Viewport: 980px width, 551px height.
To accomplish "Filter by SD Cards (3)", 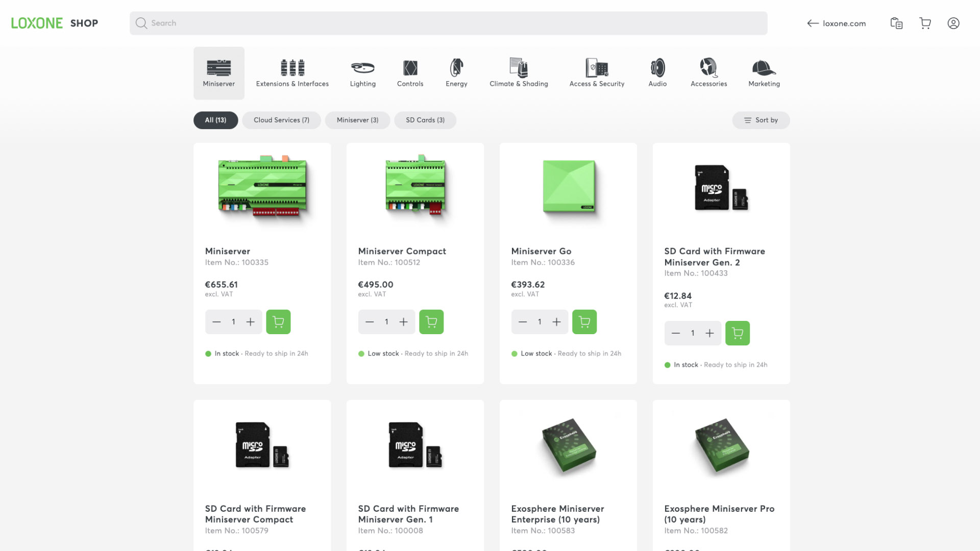I will point(425,120).
